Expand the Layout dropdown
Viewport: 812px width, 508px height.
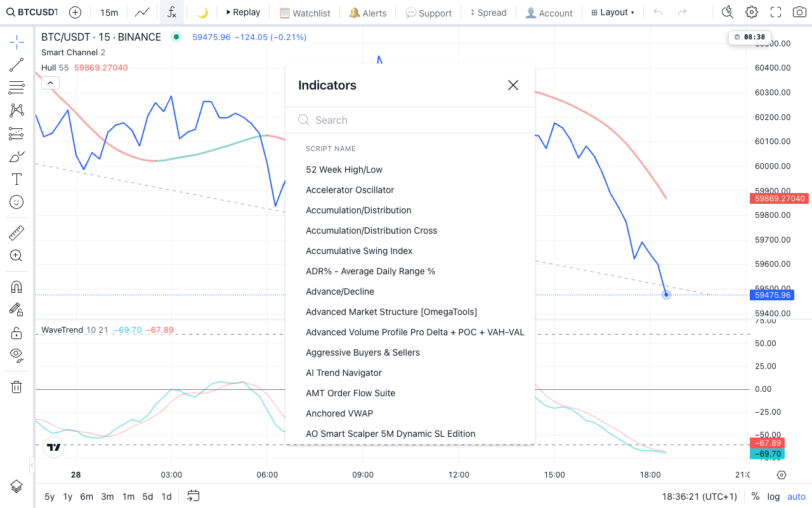tap(613, 12)
